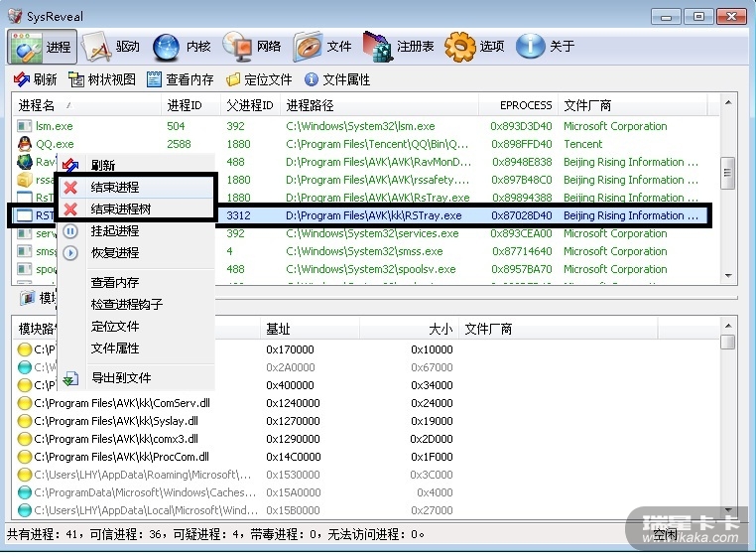The width and height of the screenshot is (756, 557).
Task: Click the process list scrollbar thumb
Action: tap(727, 173)
